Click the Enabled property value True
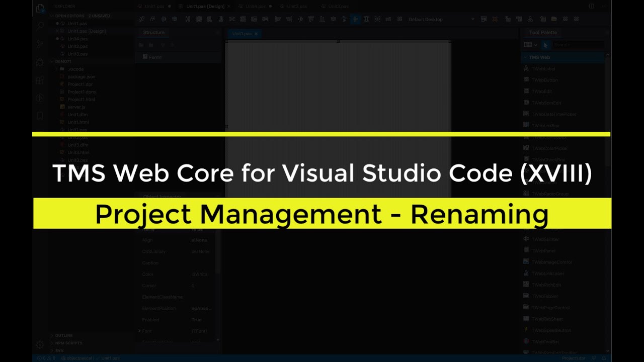The width and height of the screenshot is (644, 362). pyautogui.click(x=196, y=320)
